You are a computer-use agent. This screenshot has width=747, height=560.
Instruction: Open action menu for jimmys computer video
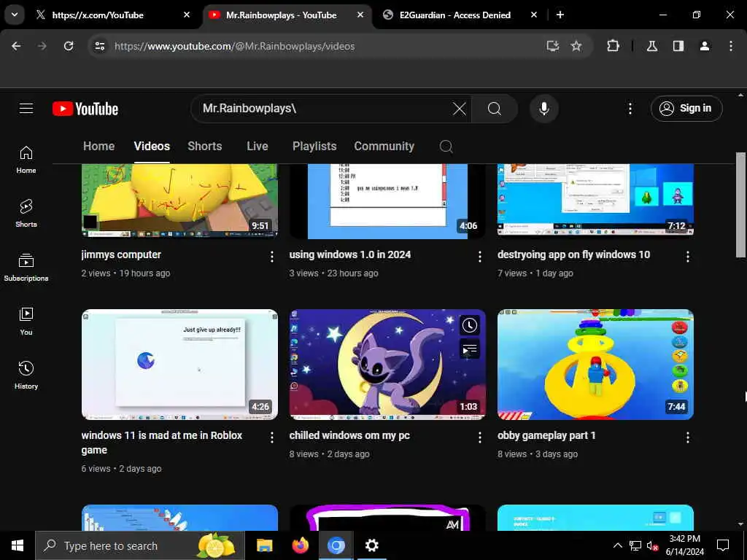tap(271, 257)
